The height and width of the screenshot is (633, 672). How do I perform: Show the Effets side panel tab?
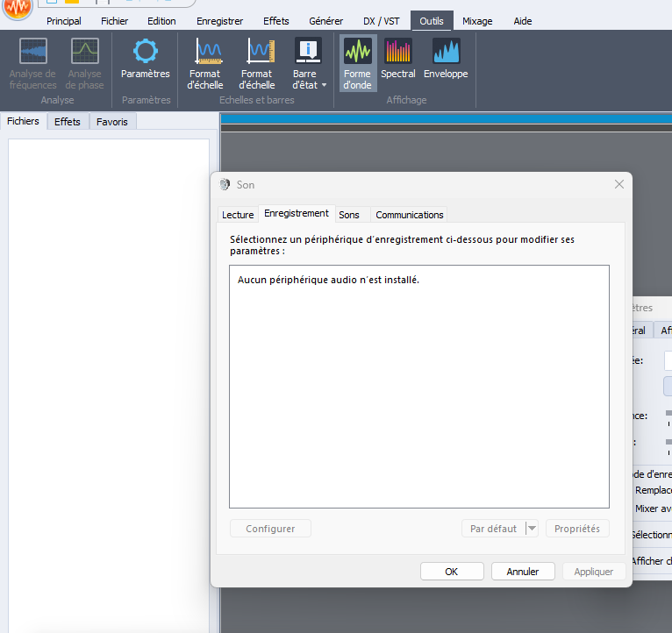click(x=68, y=122)
